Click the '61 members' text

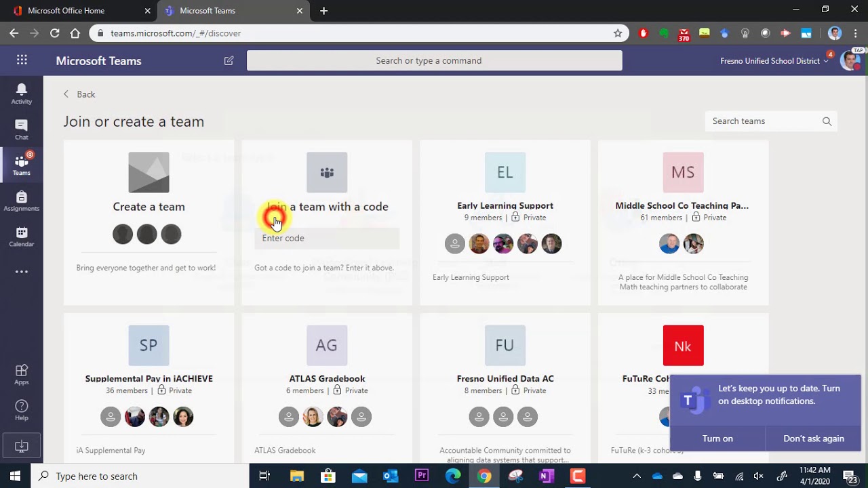click(661, 218)
